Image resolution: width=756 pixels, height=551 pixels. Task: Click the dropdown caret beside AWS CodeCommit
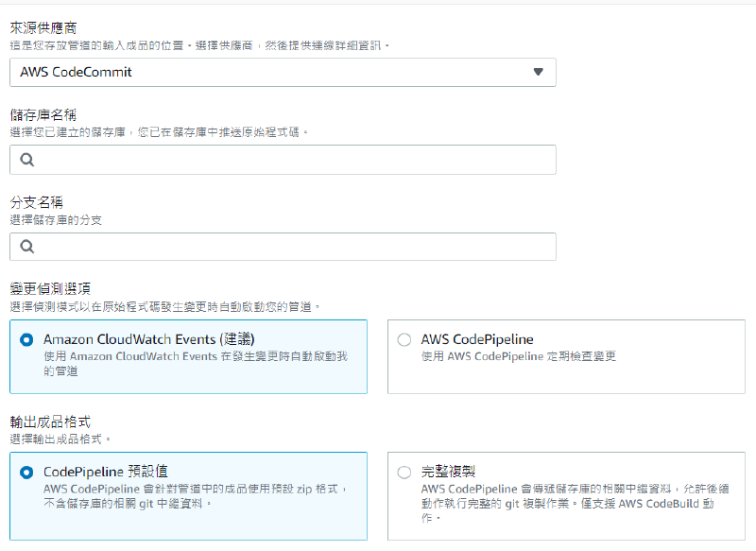point(541,72)
